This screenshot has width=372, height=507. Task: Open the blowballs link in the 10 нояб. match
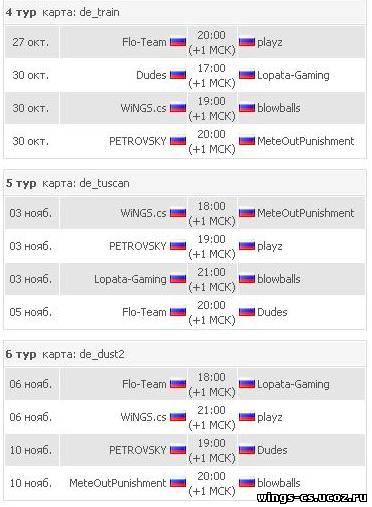point(279,483)
